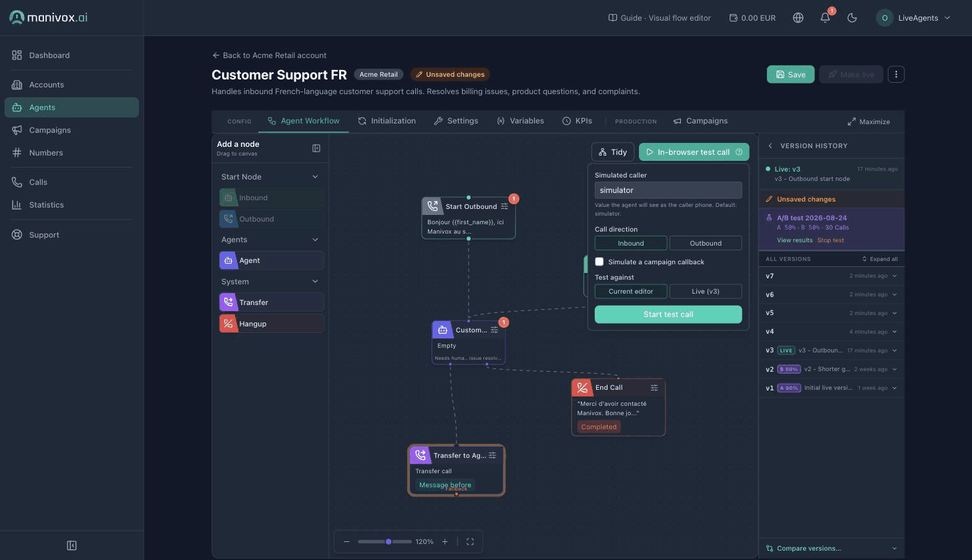Switch to the Initialization tab
Image resolution: width=972 pixels, height=560 pixels.
tap(387, 121)
